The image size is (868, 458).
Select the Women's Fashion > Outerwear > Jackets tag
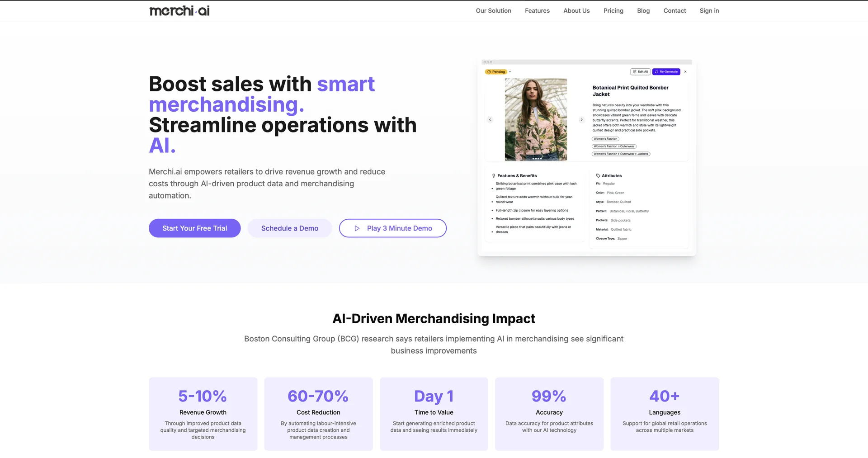[x=621, y=154]
